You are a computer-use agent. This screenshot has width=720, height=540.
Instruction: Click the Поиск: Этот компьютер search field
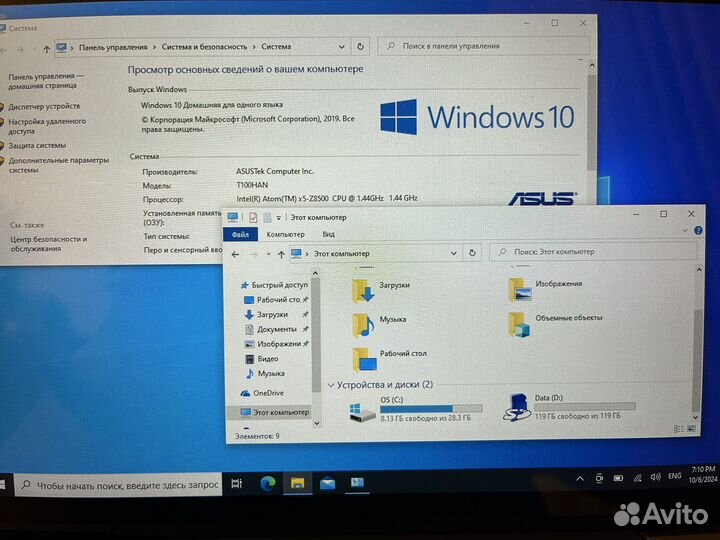(593, 252)
